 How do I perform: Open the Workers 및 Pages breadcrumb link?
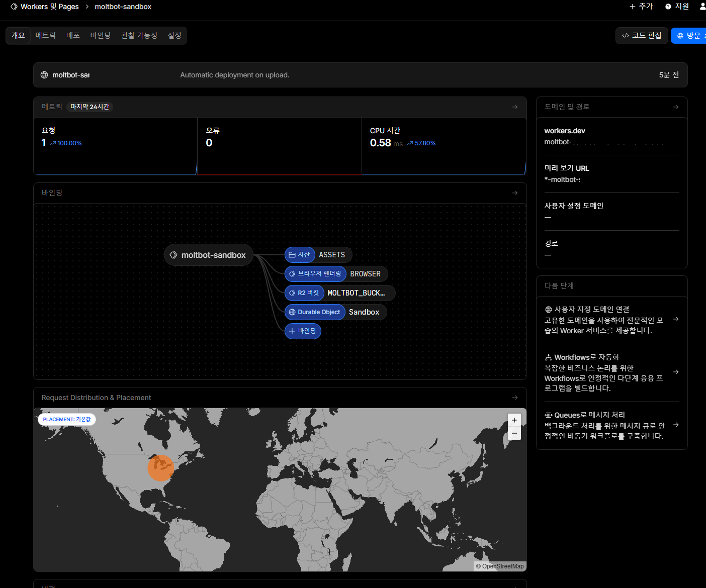pyautogui.click(x=49, y=7)
